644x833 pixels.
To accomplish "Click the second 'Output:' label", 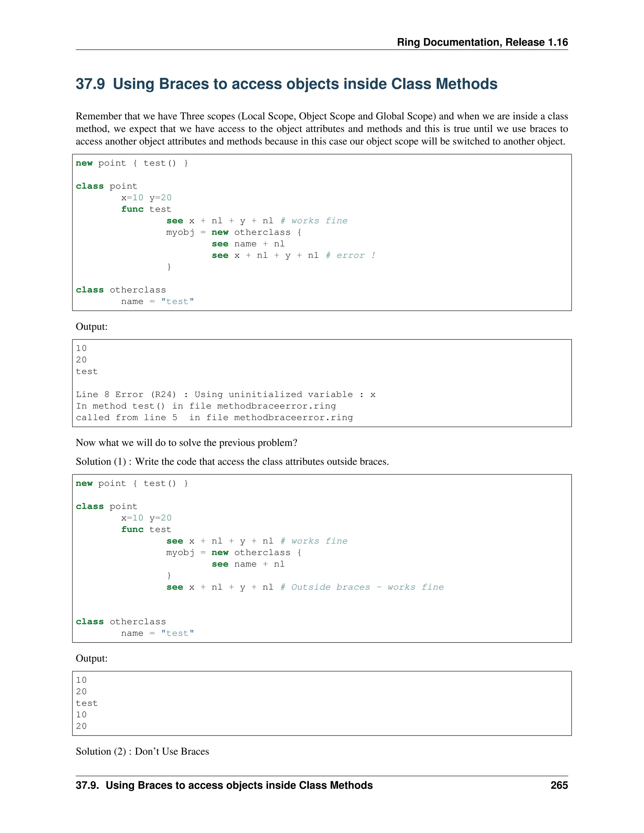I will pyautogui.click(x=92, y=658).
